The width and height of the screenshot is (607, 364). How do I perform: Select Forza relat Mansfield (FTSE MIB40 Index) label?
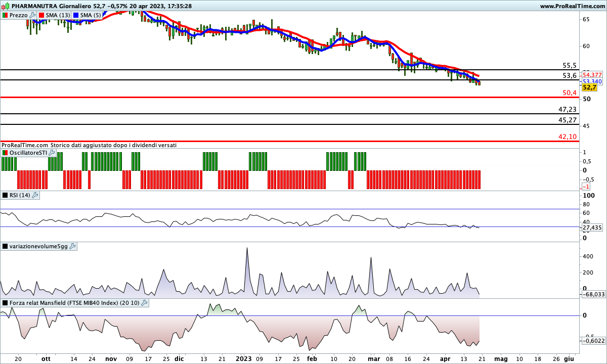click(x=75, y=303)
